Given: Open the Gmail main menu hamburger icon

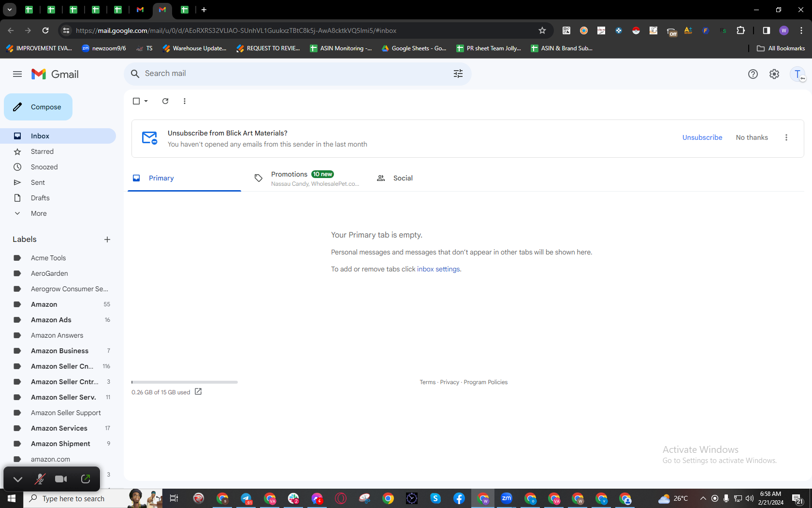Looking at the screenshot, I should [17, 74].
